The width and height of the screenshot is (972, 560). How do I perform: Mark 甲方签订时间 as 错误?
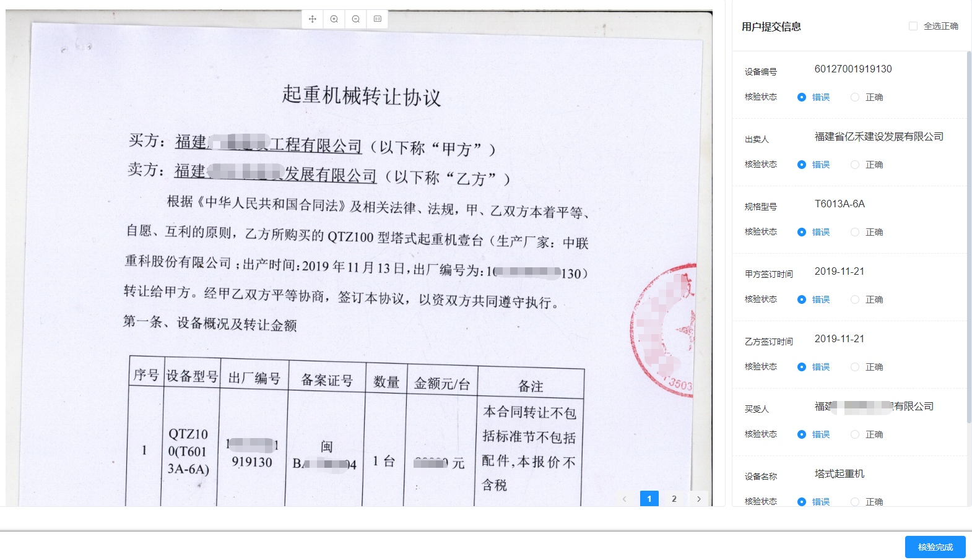click(802, 299)
